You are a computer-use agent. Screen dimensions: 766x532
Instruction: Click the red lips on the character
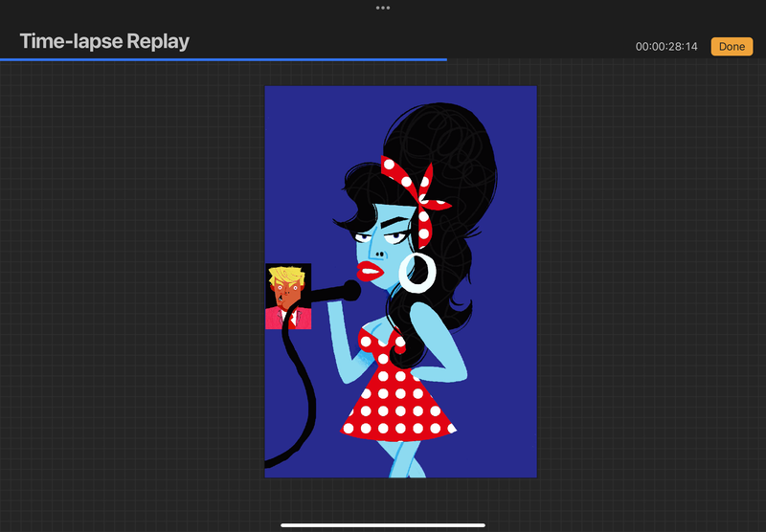[372, 271]
